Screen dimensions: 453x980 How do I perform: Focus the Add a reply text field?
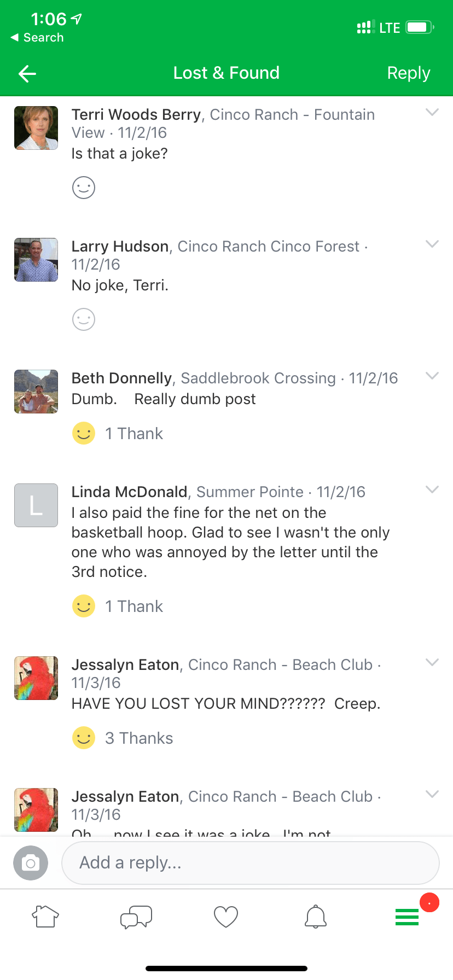[251, 863]
